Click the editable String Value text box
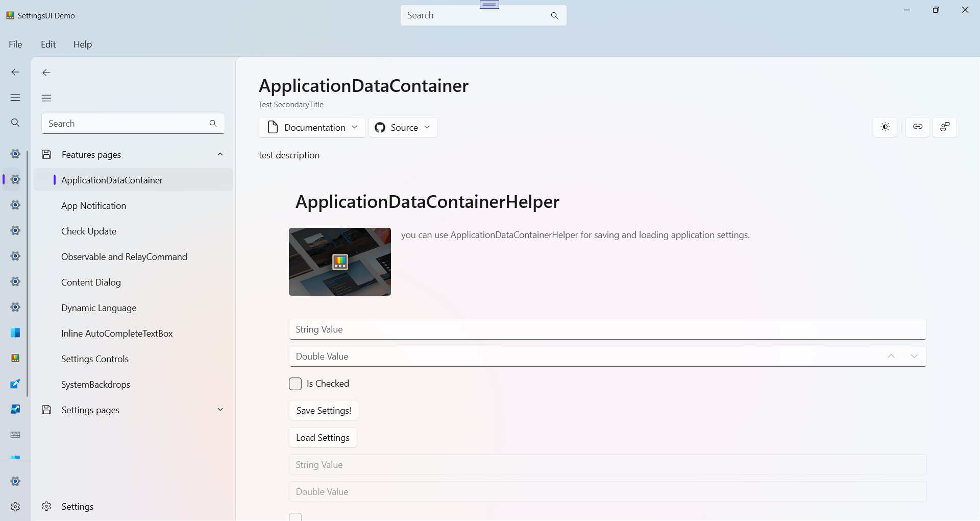980x521 pixels. point(607,329)
